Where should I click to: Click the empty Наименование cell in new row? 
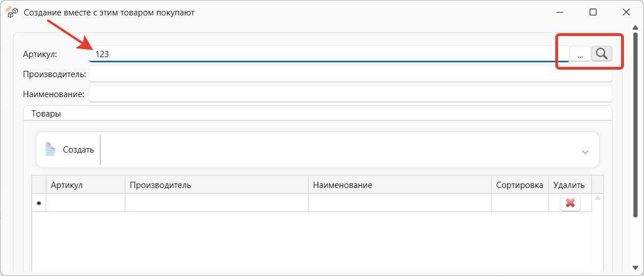point(400,203)
